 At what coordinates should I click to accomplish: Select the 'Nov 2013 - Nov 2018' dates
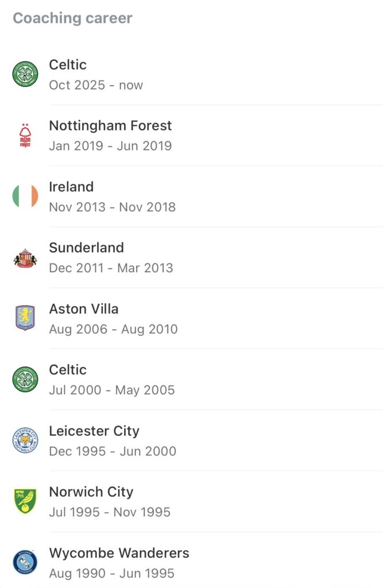pyautogui.click(x=112, y=207)
